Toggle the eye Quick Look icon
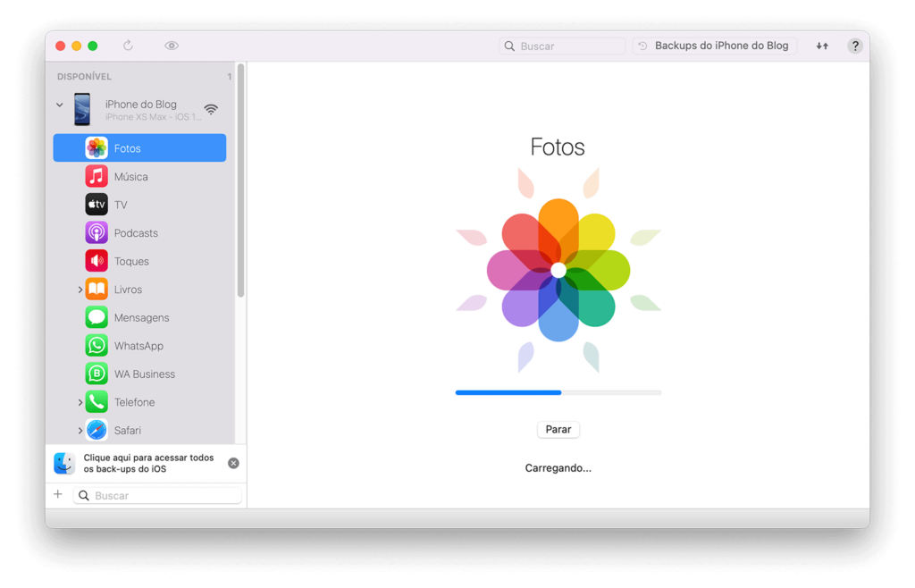The height and width of the screenshot is (588, 915). click(x=172, y=46)
